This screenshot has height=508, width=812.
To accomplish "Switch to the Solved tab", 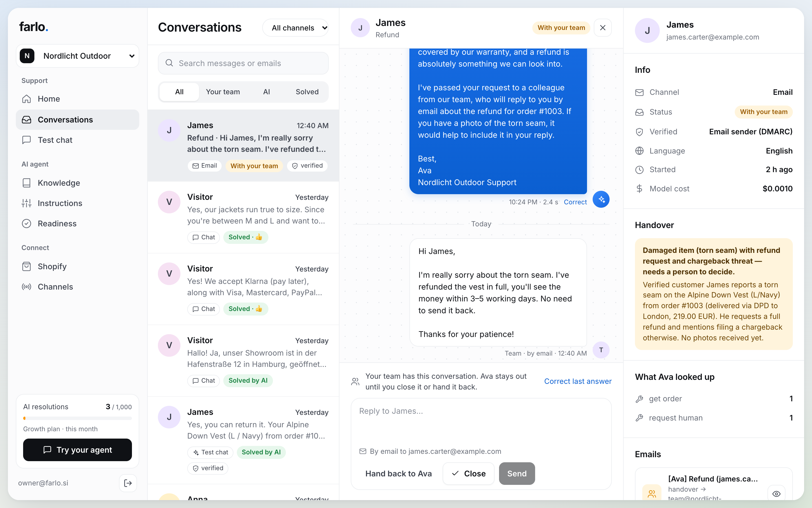I will coord(307,92).
